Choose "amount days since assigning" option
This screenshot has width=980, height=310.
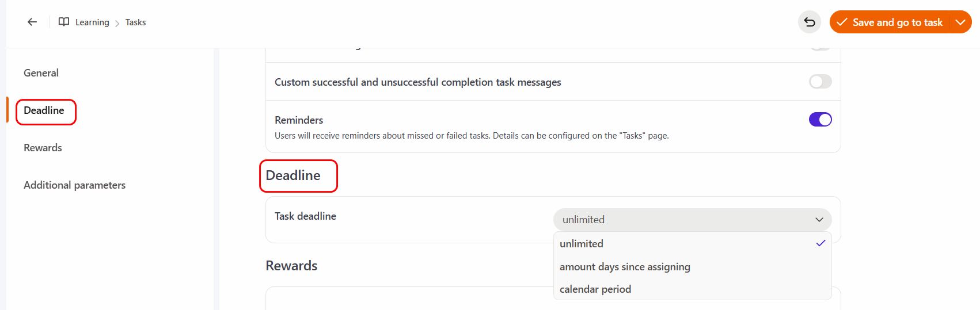(x=625, y=267)
